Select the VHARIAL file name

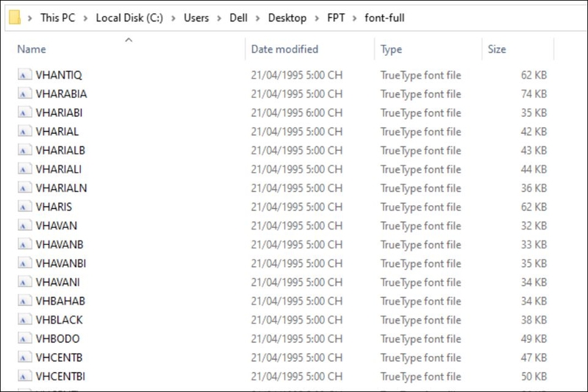click(x=57, y=132)
